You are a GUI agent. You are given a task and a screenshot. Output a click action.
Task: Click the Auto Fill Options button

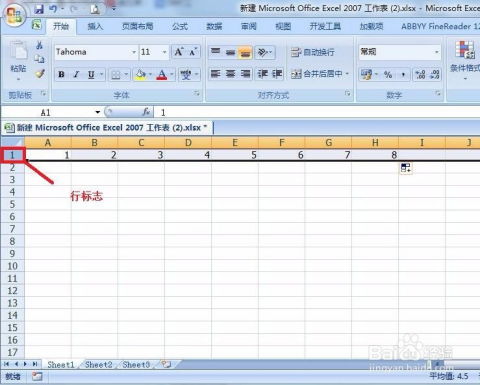[x=406, y=168]
